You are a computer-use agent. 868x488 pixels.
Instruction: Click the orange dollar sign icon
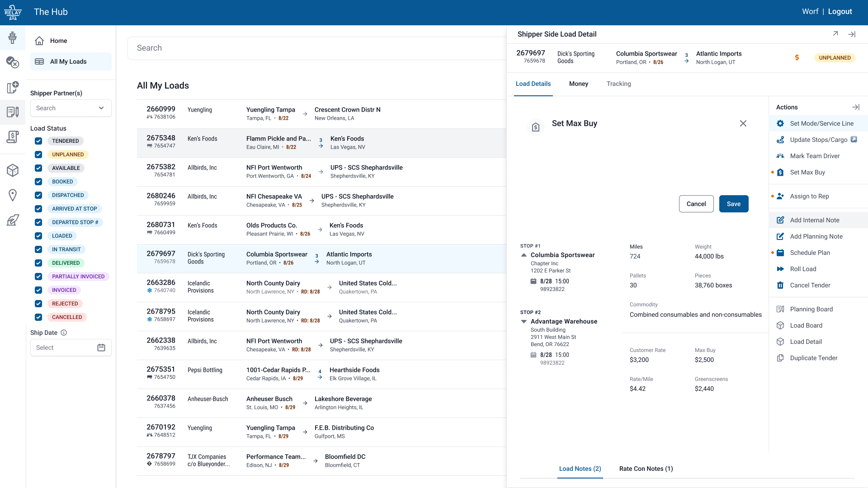(x=797, y=57)
